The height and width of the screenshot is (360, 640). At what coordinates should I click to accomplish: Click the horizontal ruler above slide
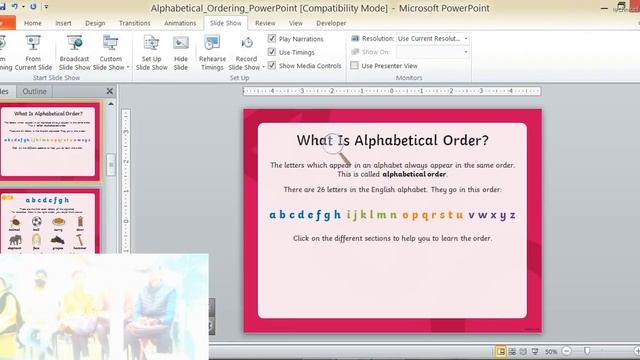click(x=392, y=91)
